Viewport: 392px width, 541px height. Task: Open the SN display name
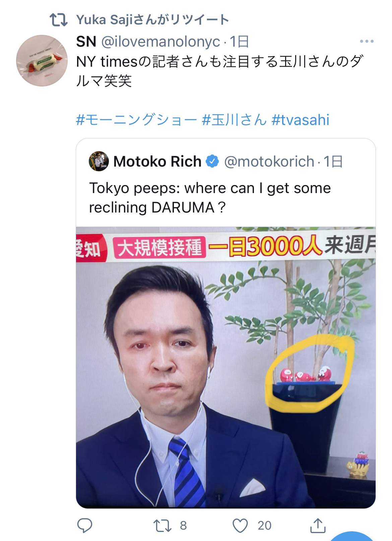(x=86, y=42)
